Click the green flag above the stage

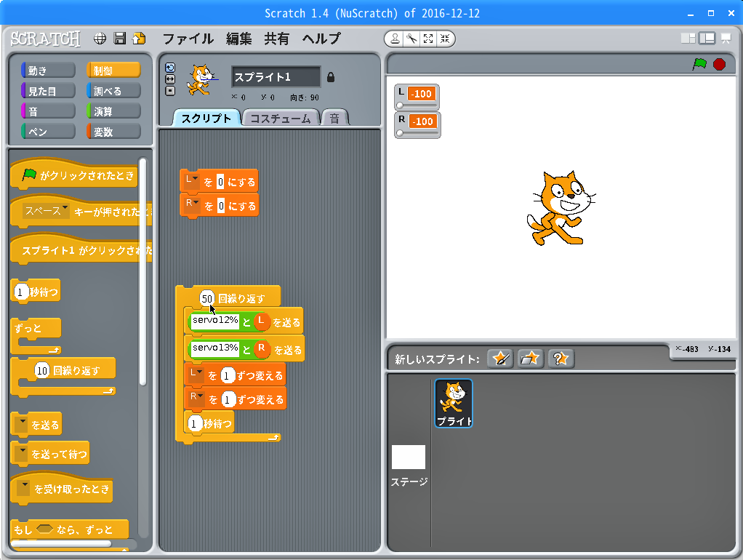(x=699, y=64)
